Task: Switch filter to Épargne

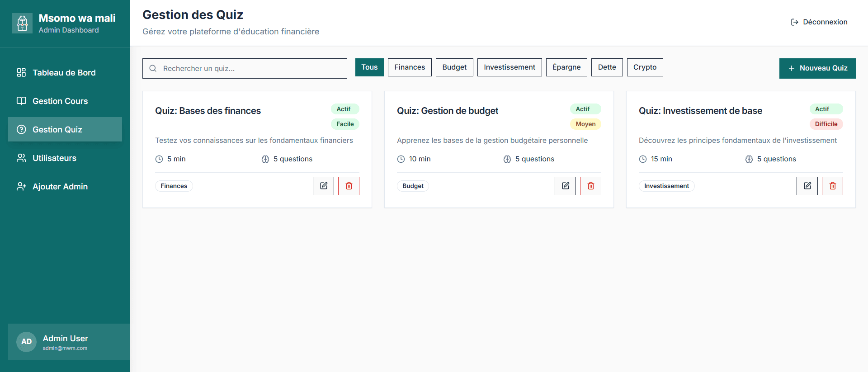Action: pos(566,67)
